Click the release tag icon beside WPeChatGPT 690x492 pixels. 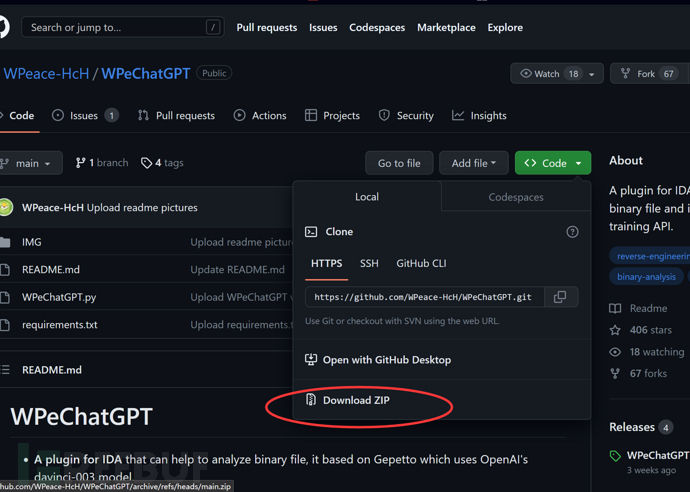coord(615,456)
